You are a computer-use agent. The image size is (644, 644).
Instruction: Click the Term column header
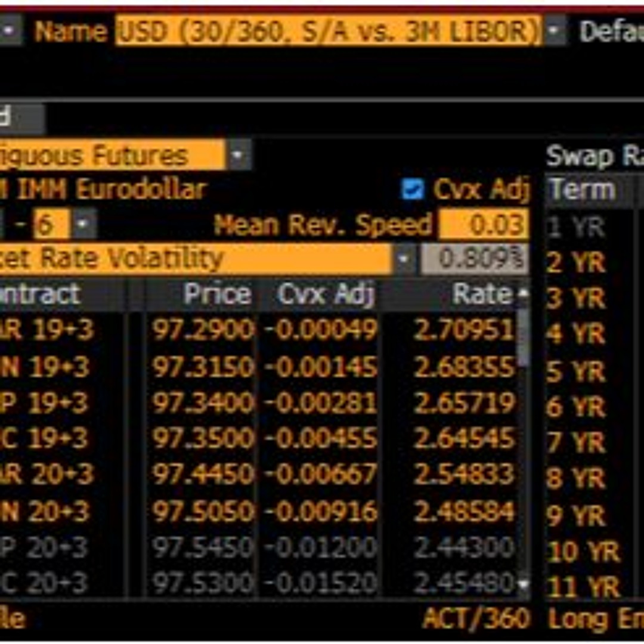click(583, 190)
